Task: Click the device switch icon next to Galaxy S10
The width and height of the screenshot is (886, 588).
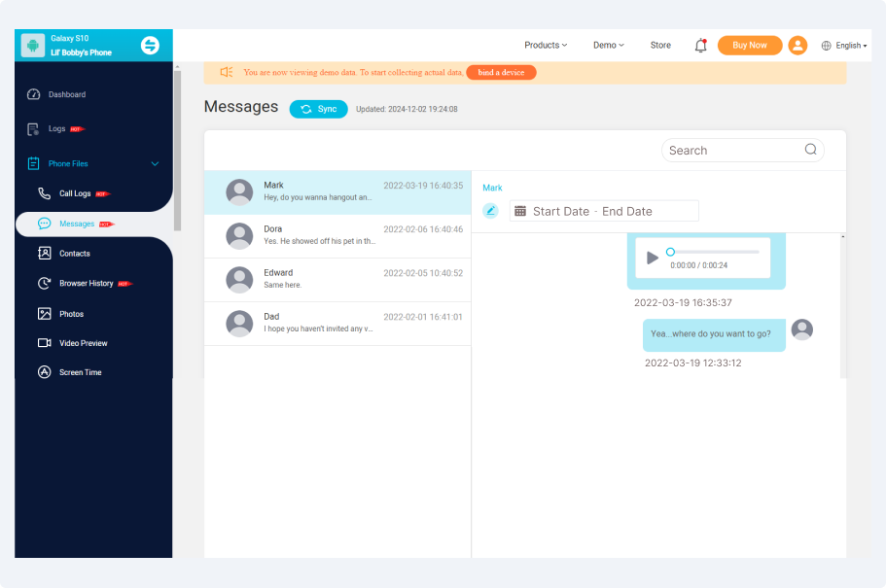Action: [x=151, y=44]
